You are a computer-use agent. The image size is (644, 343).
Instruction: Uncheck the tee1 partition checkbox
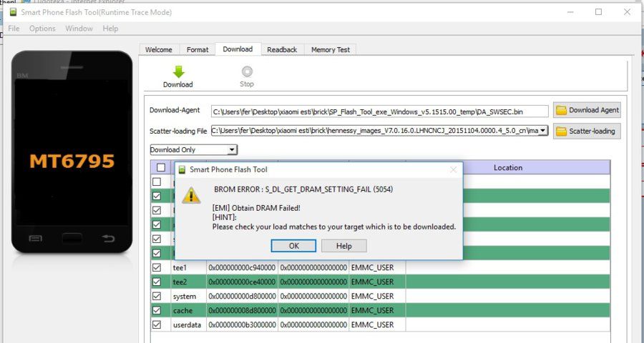point(157,267)
